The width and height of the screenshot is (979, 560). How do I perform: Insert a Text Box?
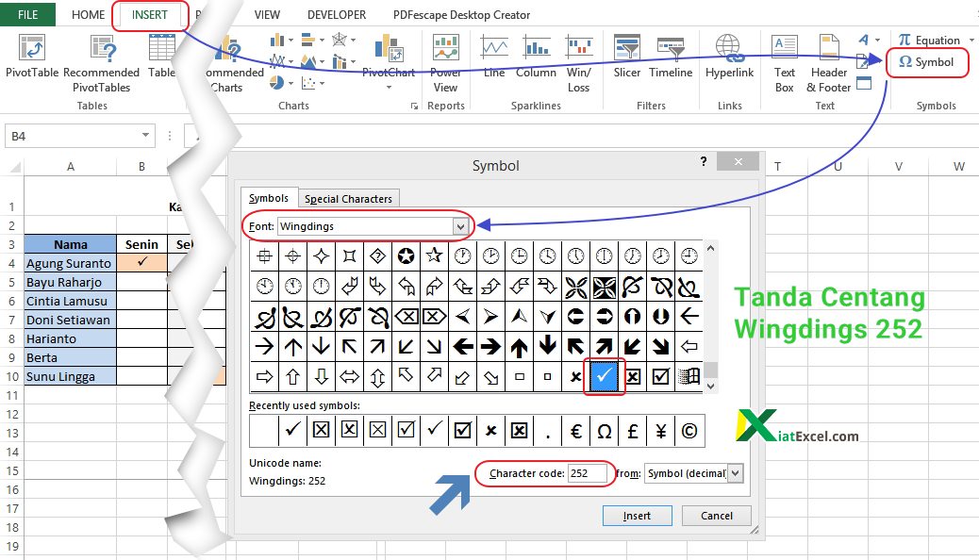pyautogui.click(x=783, y=58)
